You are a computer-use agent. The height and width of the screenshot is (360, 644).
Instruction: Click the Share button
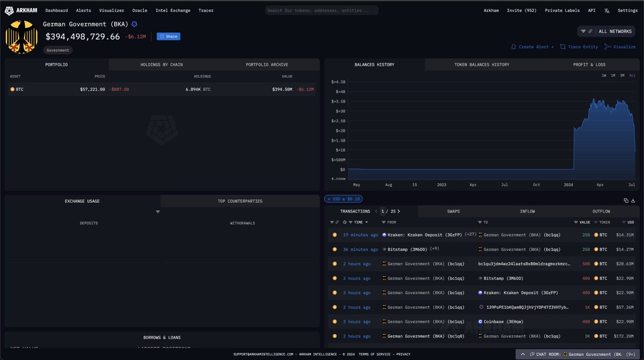click(168, 36)
